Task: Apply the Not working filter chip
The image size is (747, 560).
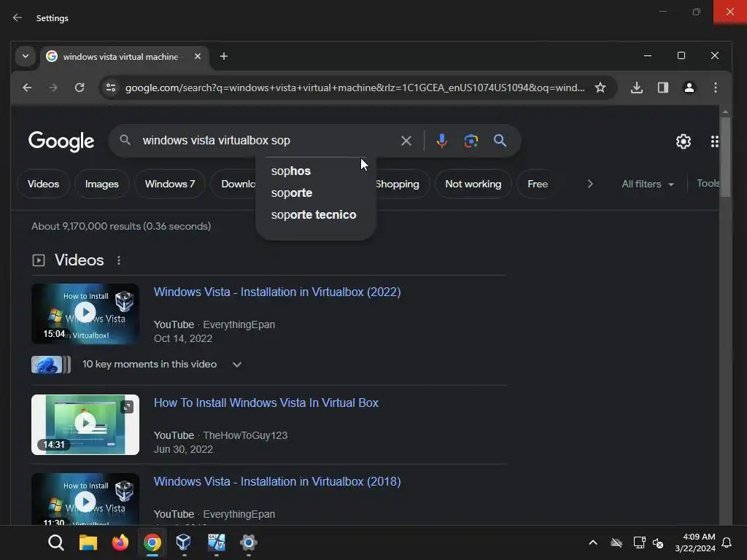Action: [x=473, y=184]
